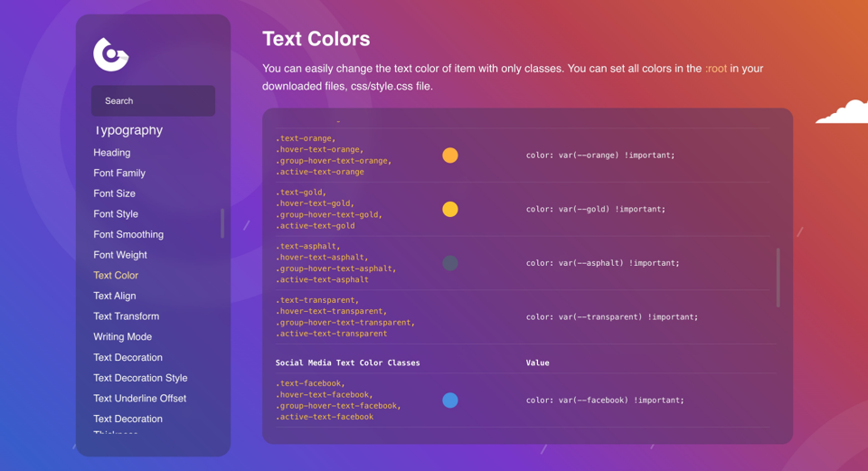Select the Font Weight menu item

tap(120, 255)
